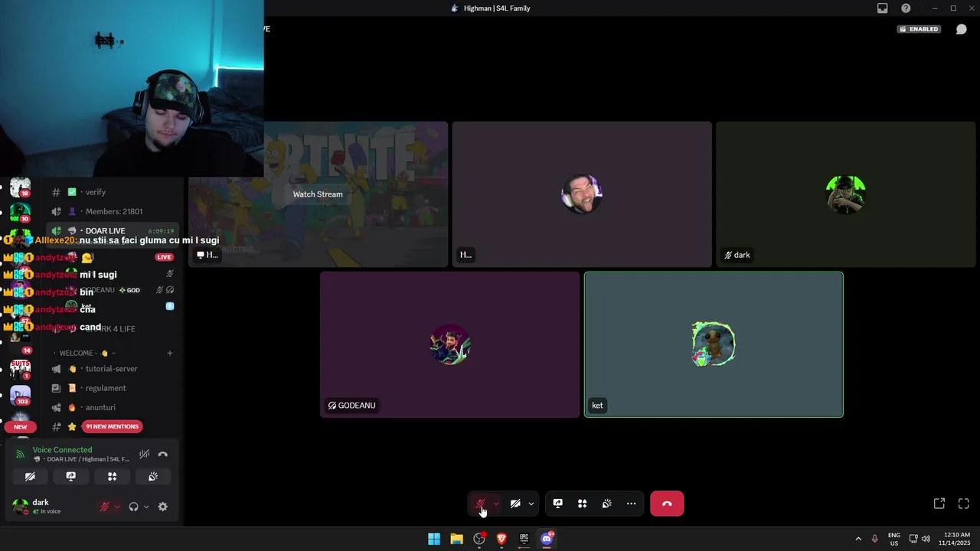Image resolution: width=980 pixels, height=551 pixels.
Task: Select dark's video tile
Action: 846,194
